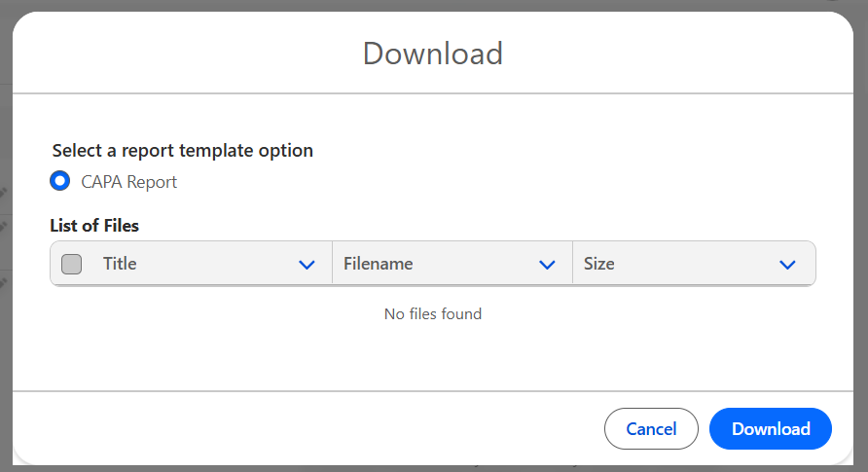Image resolution: width=868 pixels, height=472 pixels.
Task: Click the Select a report template option label
Action: (182, 151)
